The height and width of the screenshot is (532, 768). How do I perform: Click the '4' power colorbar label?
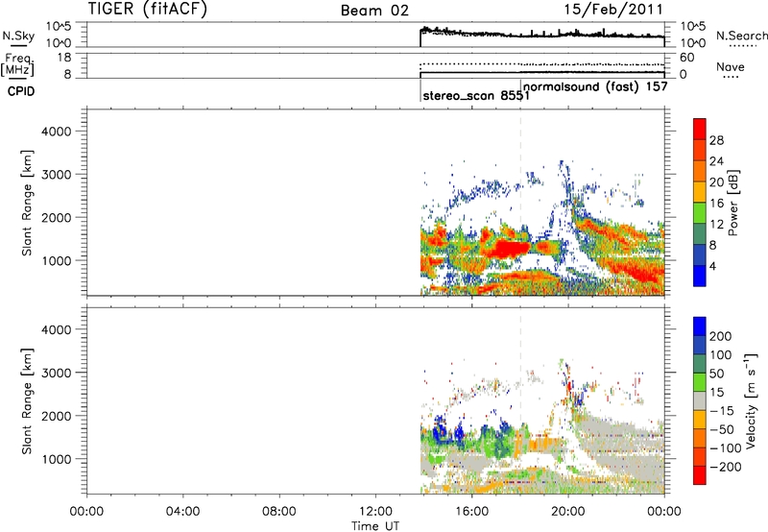(x=713, y=266)
